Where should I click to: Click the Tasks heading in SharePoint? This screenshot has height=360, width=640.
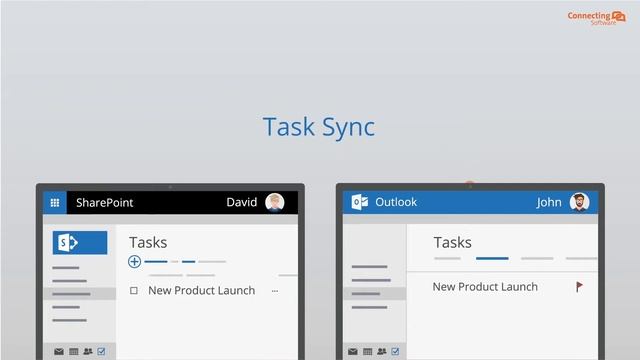148,242
